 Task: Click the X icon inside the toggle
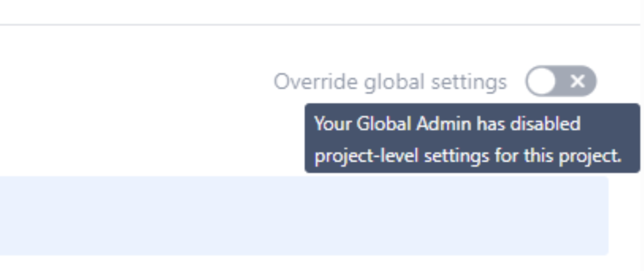(x=578, y=81)
